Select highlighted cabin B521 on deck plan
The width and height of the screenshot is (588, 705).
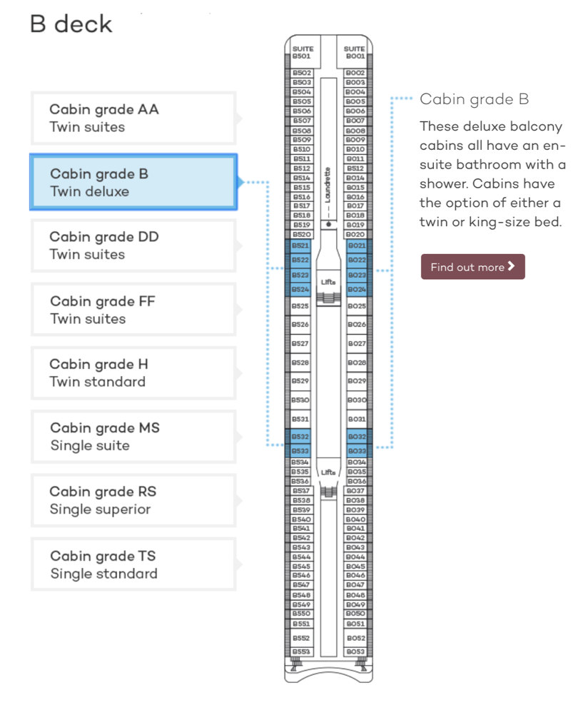[x=300, y=245]
